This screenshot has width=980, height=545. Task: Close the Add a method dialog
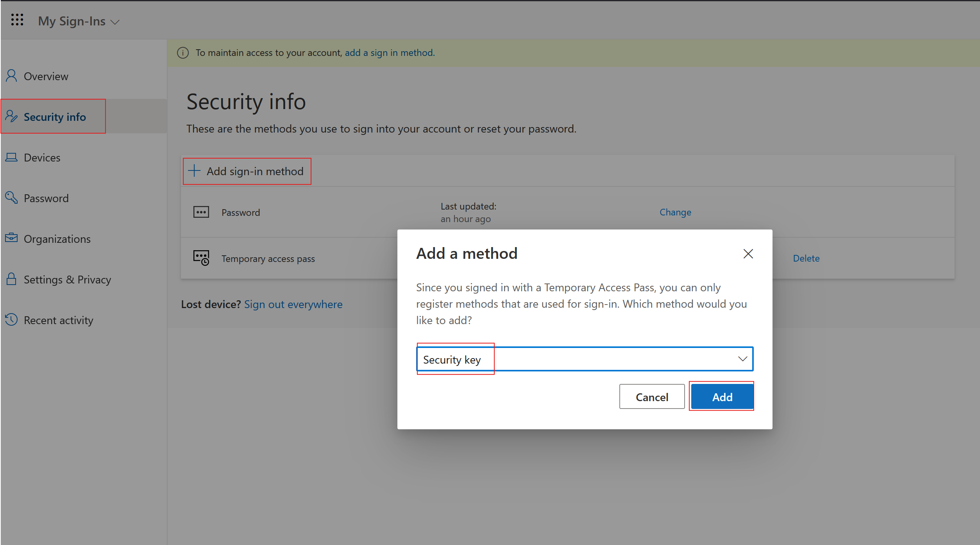tap(748, 254)
